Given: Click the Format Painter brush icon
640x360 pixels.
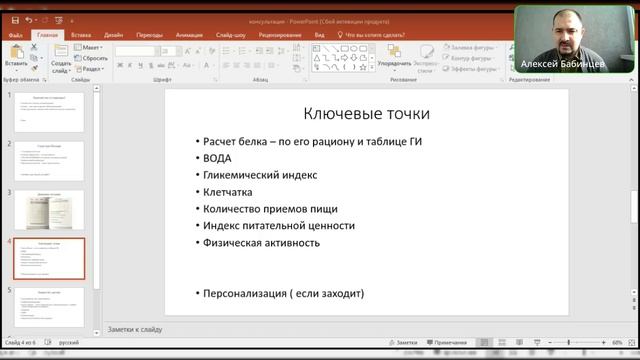Looking at the screenshot, I should point(34,68).
